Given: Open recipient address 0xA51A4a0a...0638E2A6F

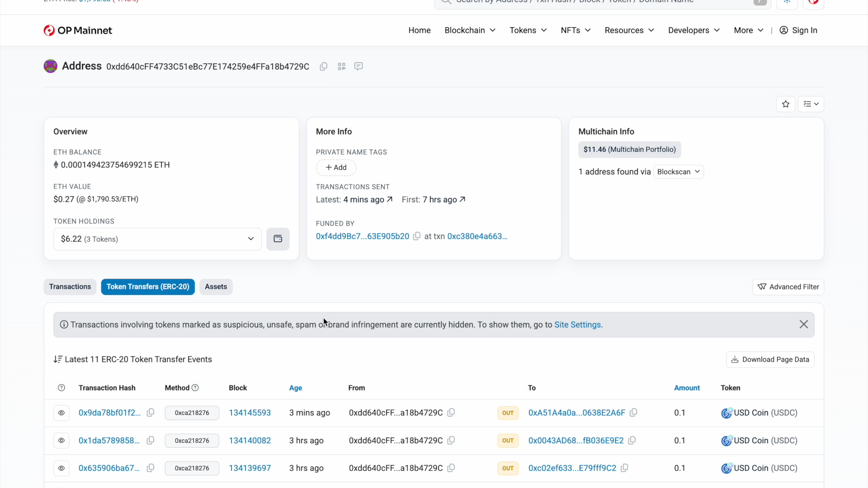Looking at the screenshot, I should pyautogui.click(x=577, y=413).
